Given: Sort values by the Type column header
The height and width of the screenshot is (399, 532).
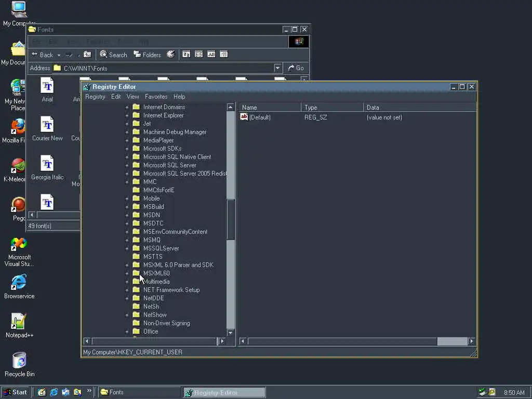Looking at the screenshot, I should click(x=332, y=107).
